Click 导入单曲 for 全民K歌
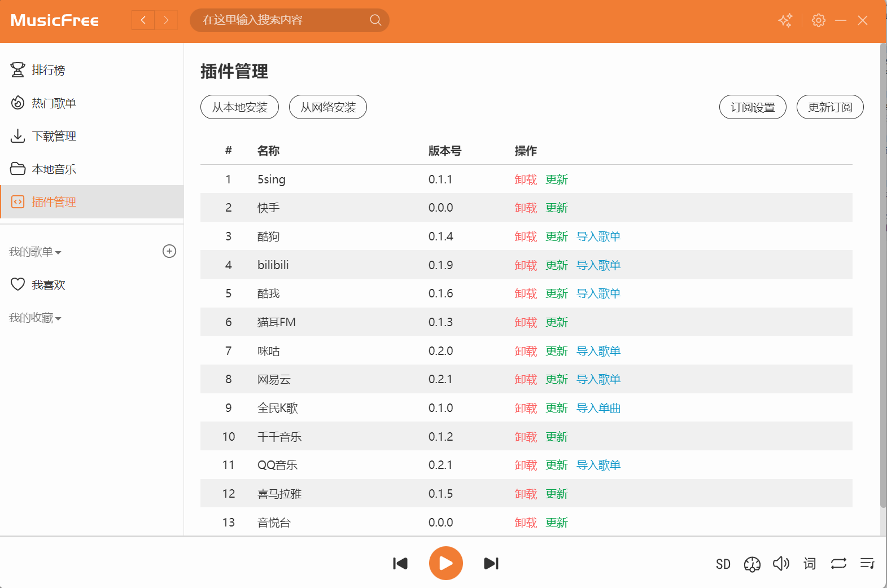Screen dimensions: 887x588 598,408
